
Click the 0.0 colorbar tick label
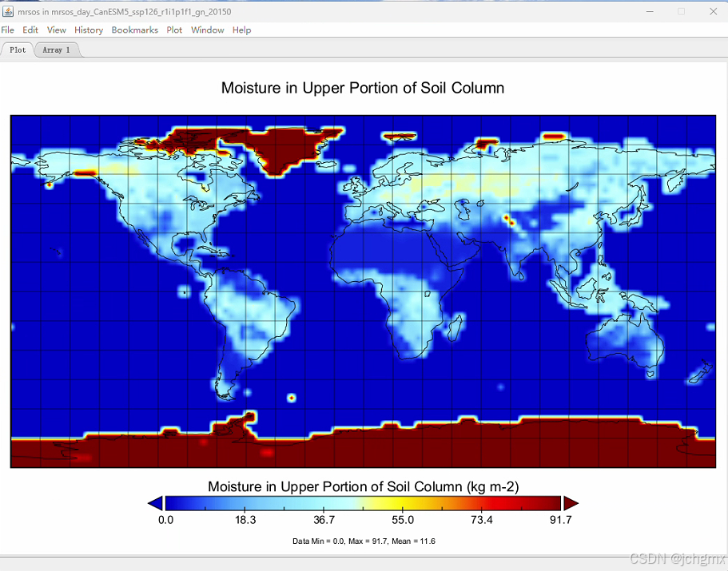click(165, 520)
